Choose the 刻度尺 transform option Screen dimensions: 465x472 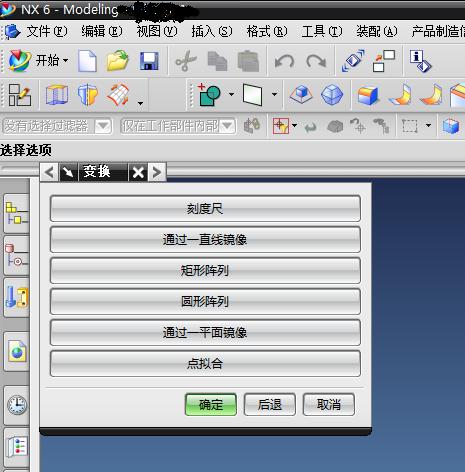point(205,209)
